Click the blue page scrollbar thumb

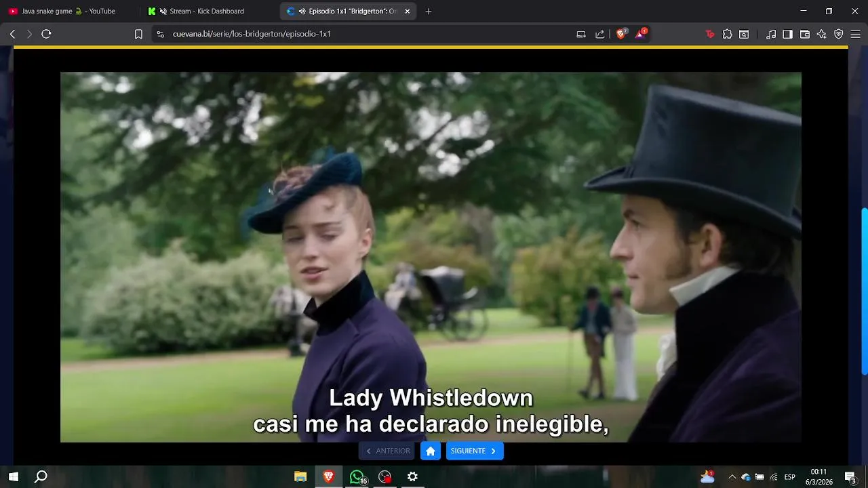pos(865,291)
